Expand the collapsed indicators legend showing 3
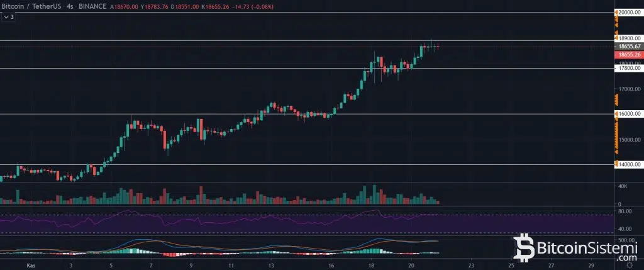This screenshot has width=644, height=270. [x=9, y=17]
